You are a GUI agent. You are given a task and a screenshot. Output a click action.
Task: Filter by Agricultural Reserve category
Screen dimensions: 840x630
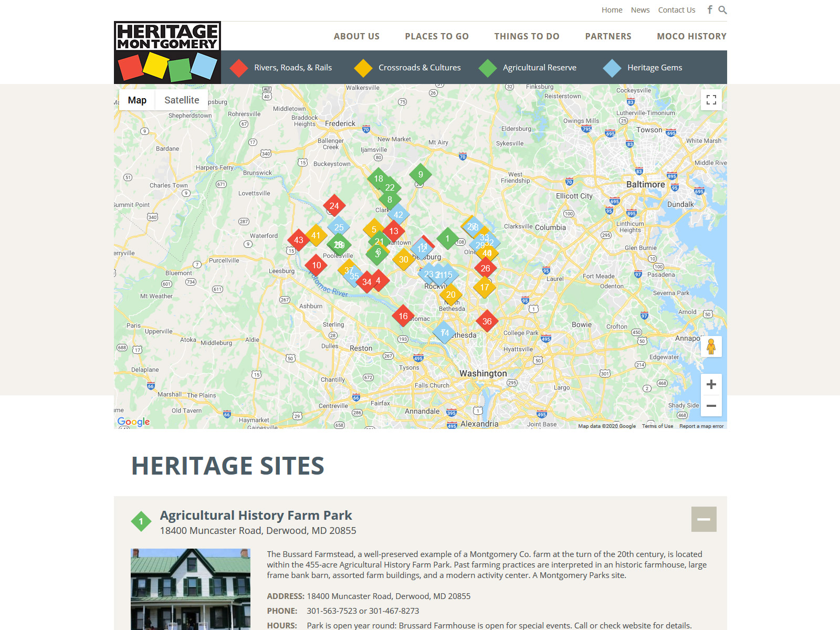tap(527, 68)
